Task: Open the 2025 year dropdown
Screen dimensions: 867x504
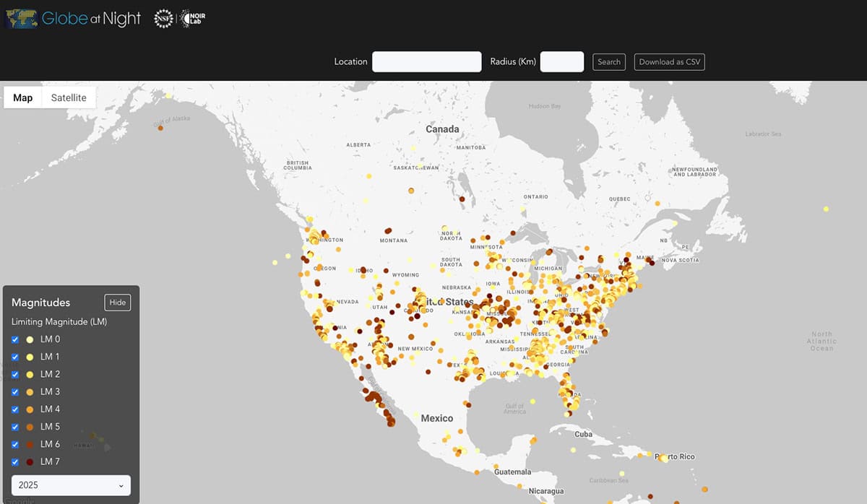Action: (71, 485)
